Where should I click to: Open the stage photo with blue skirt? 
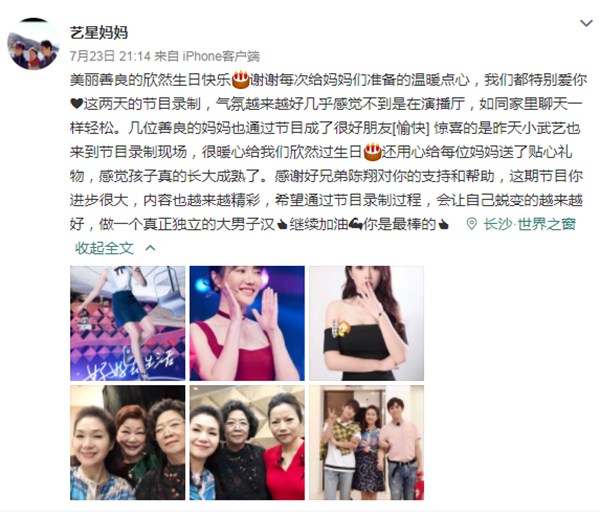click(127, 323)
